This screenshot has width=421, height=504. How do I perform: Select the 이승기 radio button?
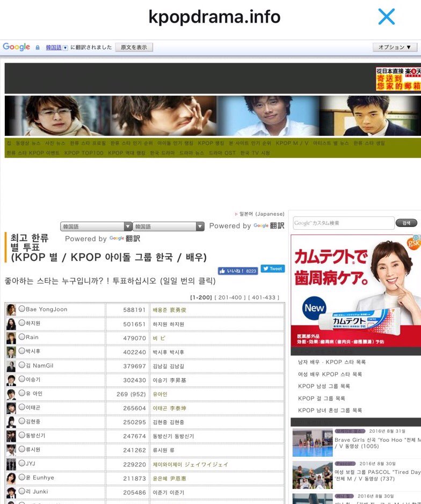pyautogui.click(x=22, y=378)
